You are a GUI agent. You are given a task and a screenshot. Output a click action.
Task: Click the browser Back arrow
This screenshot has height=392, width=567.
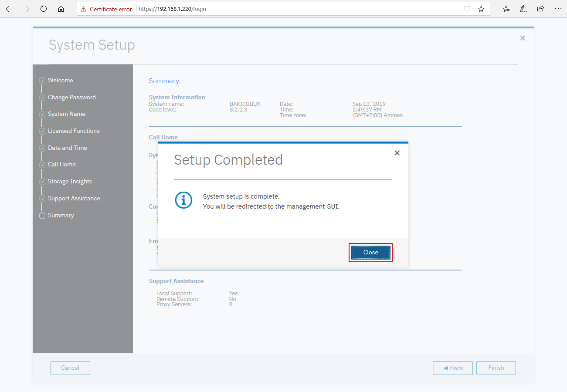(x=9, y=9)
